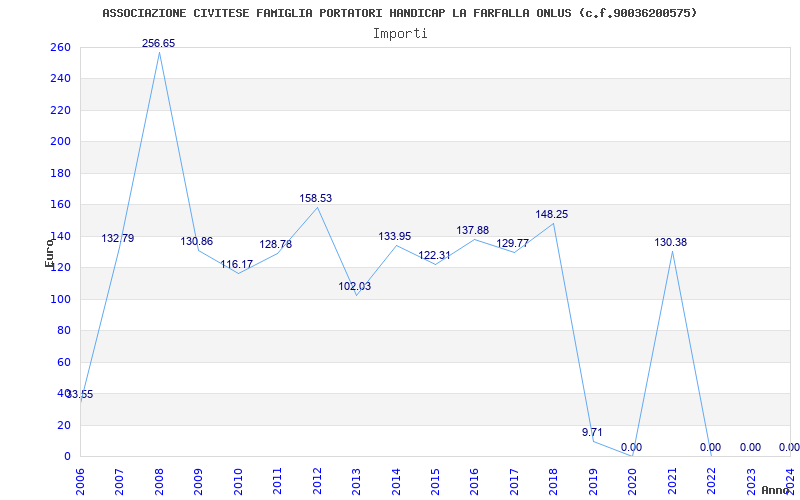Click the 0.00 label above 2022

pos(711,448)
